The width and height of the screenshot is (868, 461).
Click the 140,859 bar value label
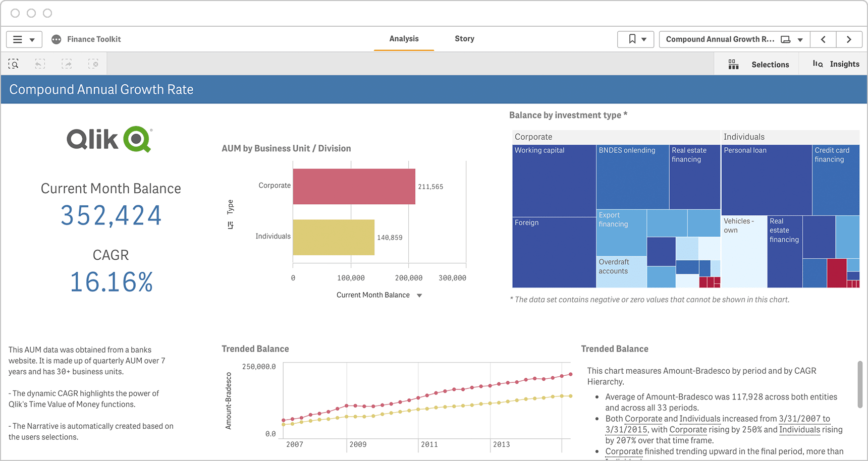(x=390, y=238)
